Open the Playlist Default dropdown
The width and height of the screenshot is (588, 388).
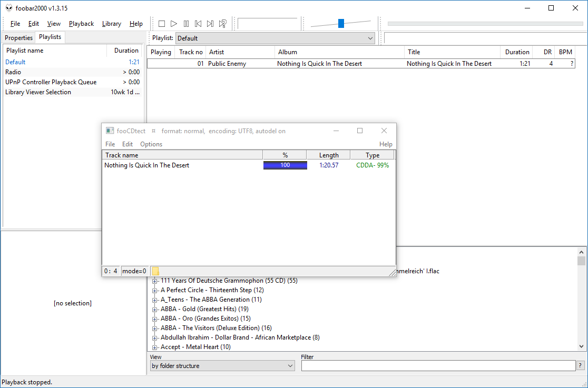[x=275, y=38]
